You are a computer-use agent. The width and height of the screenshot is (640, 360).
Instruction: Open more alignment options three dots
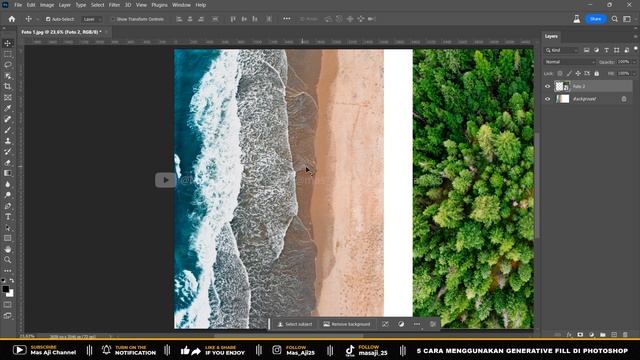coord(287,19)
